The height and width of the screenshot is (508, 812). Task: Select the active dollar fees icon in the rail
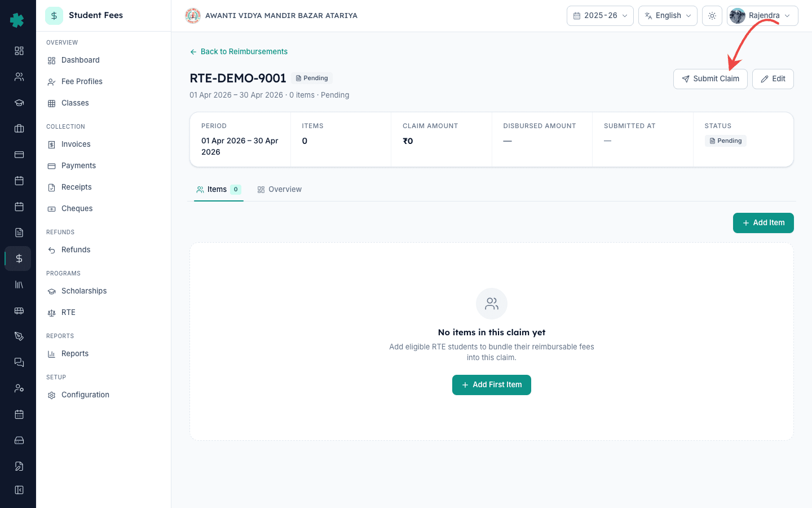[19, 259]
